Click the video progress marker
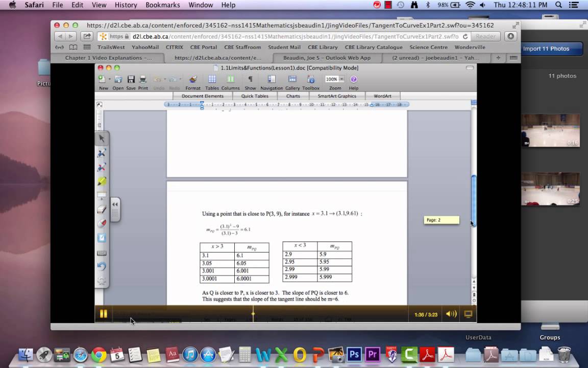The height and width of the screenshot is (368, 588). pos(253,313)
